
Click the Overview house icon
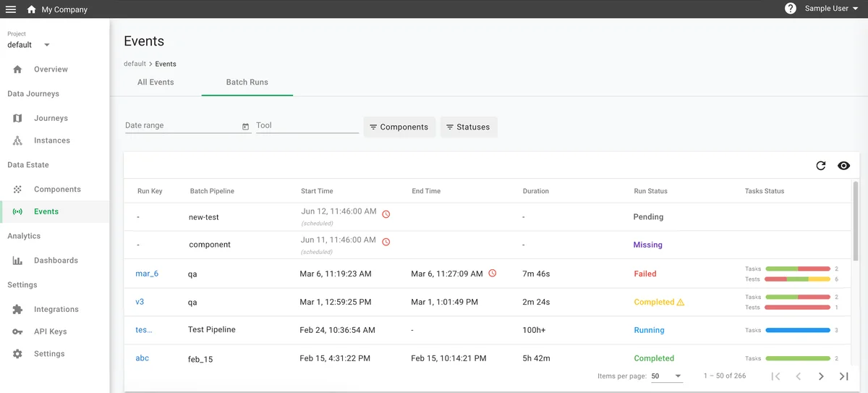coord(18,69)
